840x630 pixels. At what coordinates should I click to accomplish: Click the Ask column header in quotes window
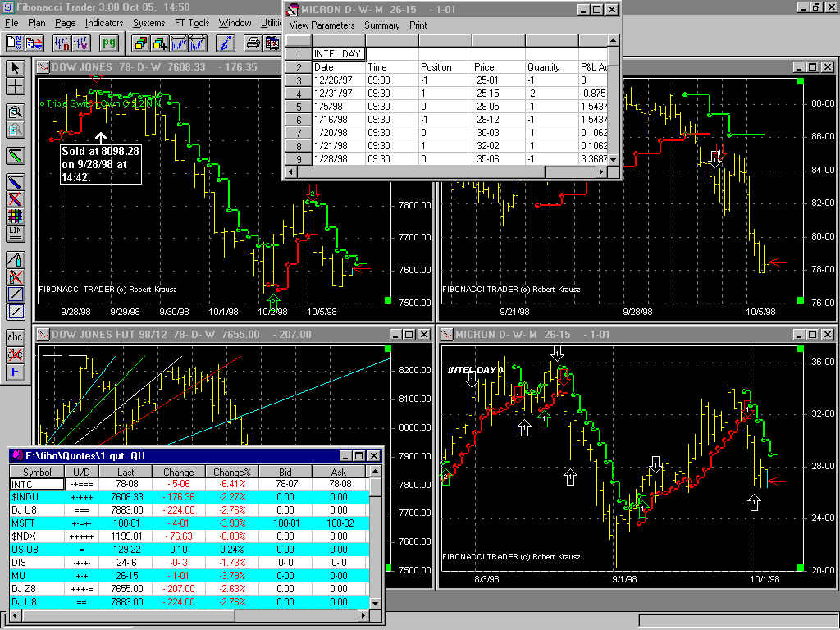tap(339, 472)
